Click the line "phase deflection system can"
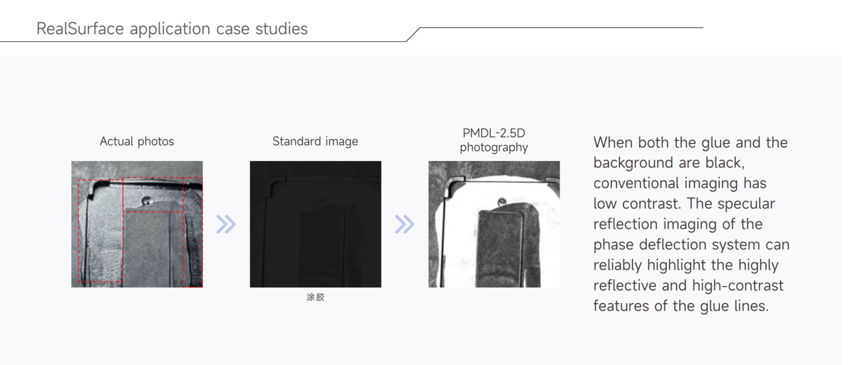Viewport: 868px width, 365px height. (x=691, y=244)
